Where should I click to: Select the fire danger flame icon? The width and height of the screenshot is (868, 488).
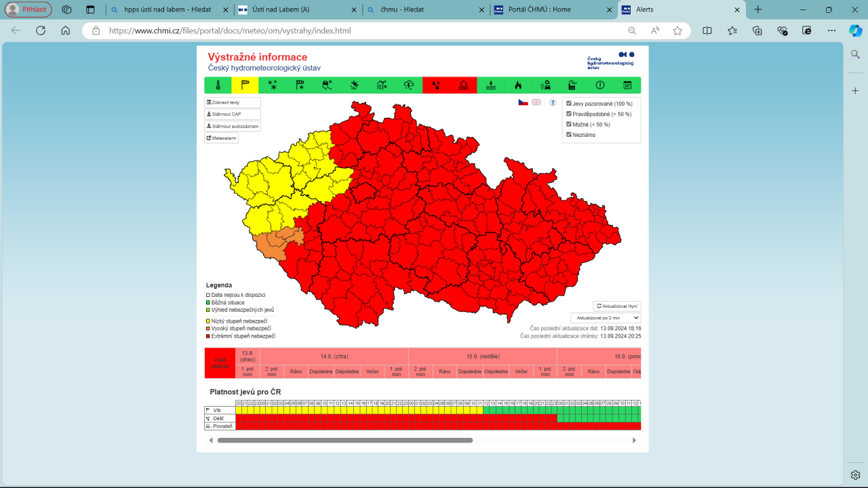coord(518,85)
